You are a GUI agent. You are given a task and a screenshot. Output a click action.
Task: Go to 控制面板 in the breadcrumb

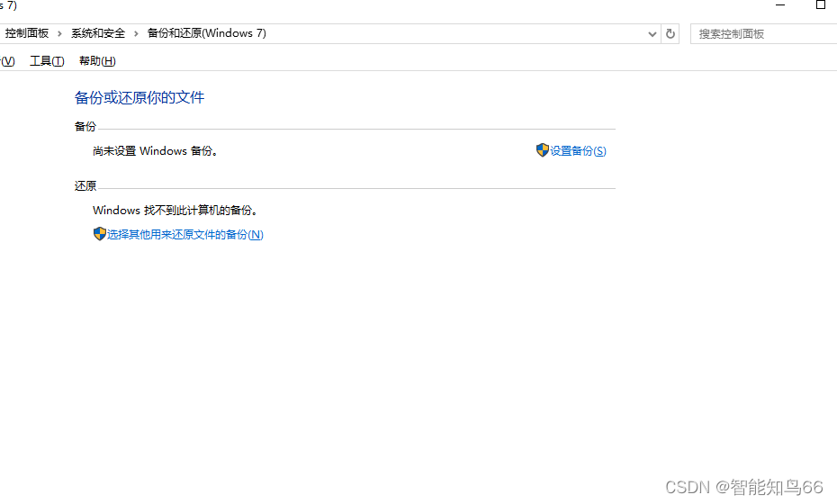pos(27,33)
